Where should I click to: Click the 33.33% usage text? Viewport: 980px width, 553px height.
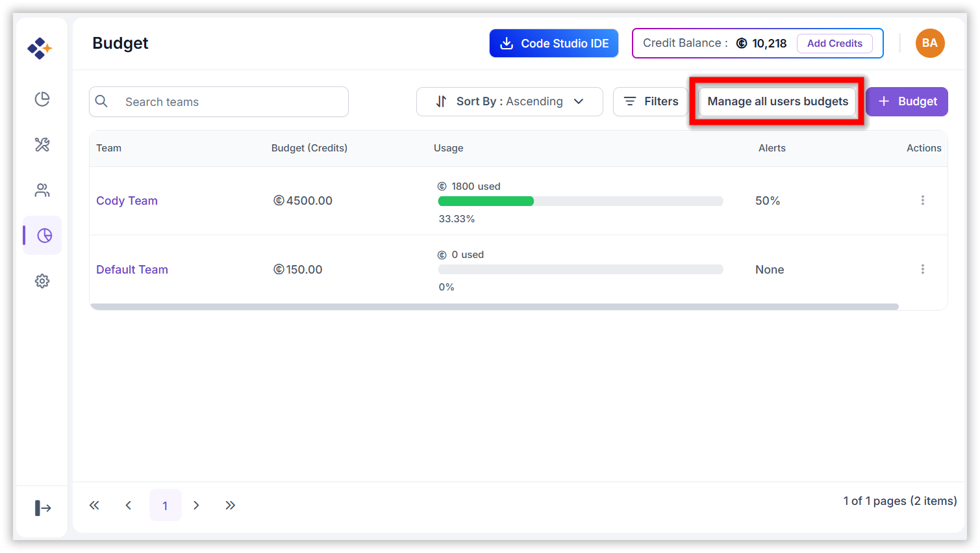[x=457, y=219]
